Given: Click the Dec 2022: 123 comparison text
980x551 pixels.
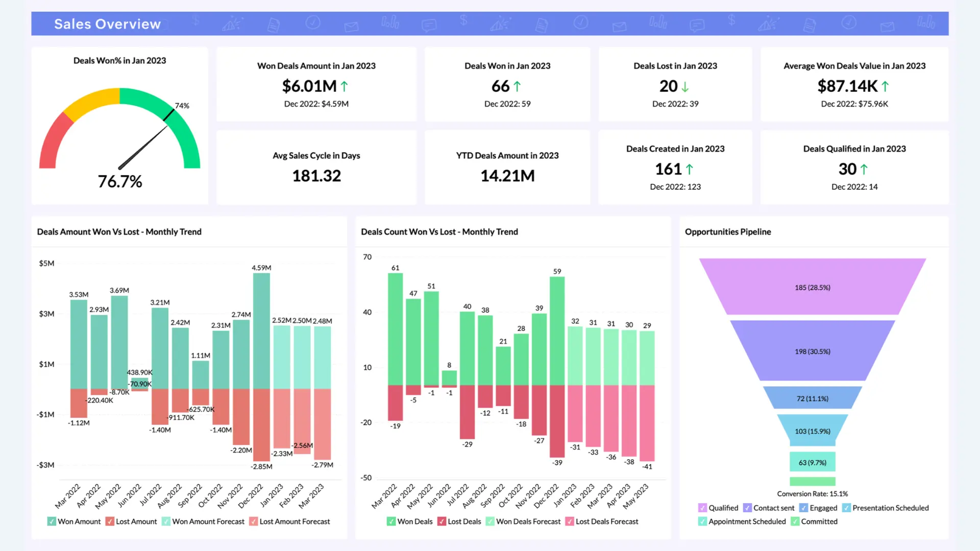Looking at the screenshot, I should pos(675,187).
